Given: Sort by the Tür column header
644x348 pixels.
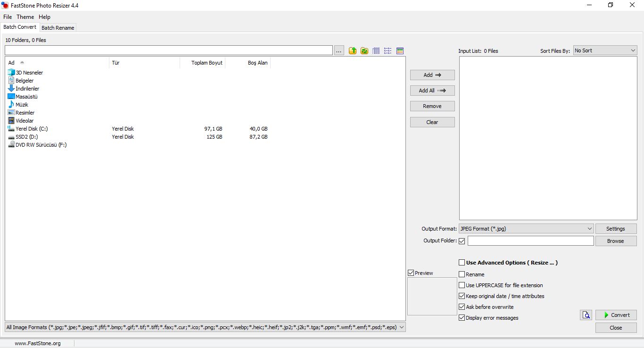Looking at the screenshot, I should [144, 63].
